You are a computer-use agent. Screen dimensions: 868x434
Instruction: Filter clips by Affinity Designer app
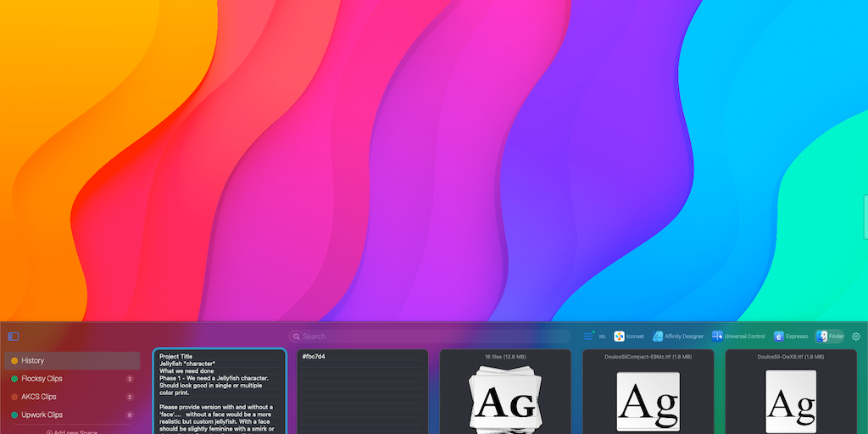[678, 336]
